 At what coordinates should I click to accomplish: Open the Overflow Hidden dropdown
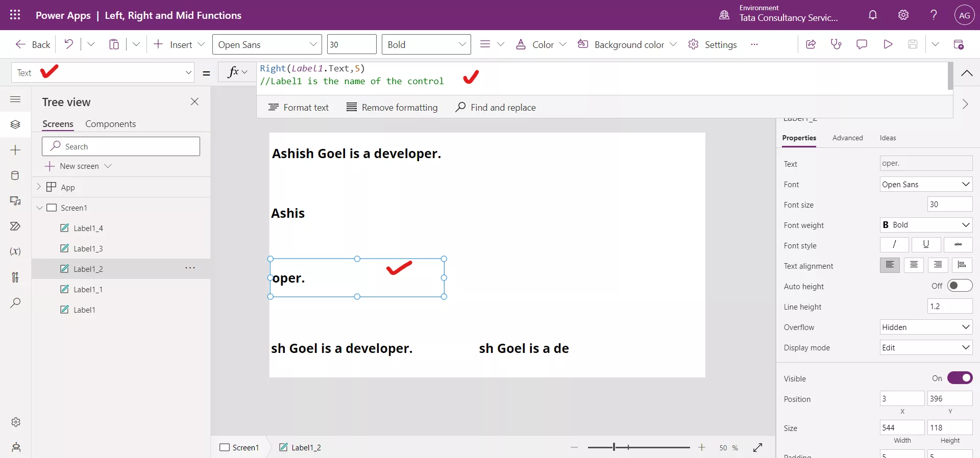pos(926,327)
